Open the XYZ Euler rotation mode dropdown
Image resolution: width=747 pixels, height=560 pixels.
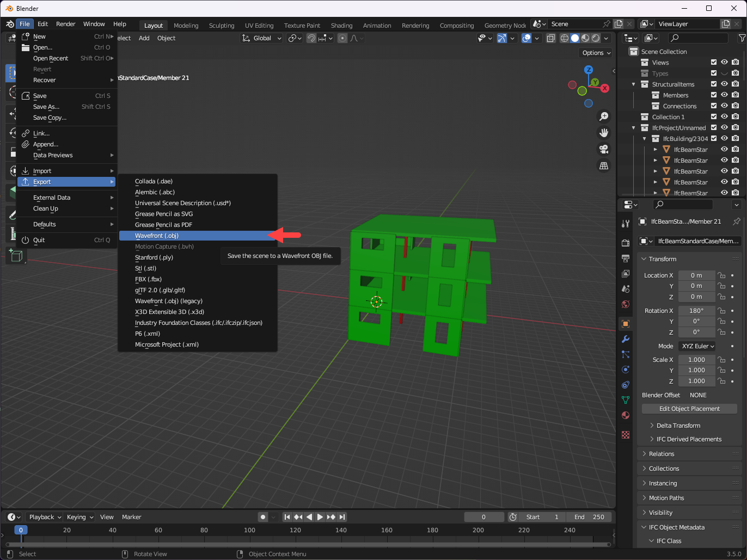[697, 346]
